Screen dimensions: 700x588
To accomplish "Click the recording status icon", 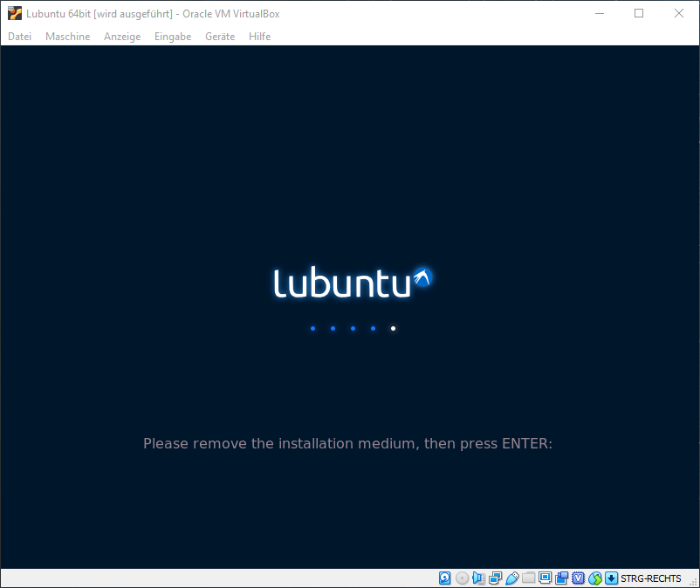I will point(561,578).
